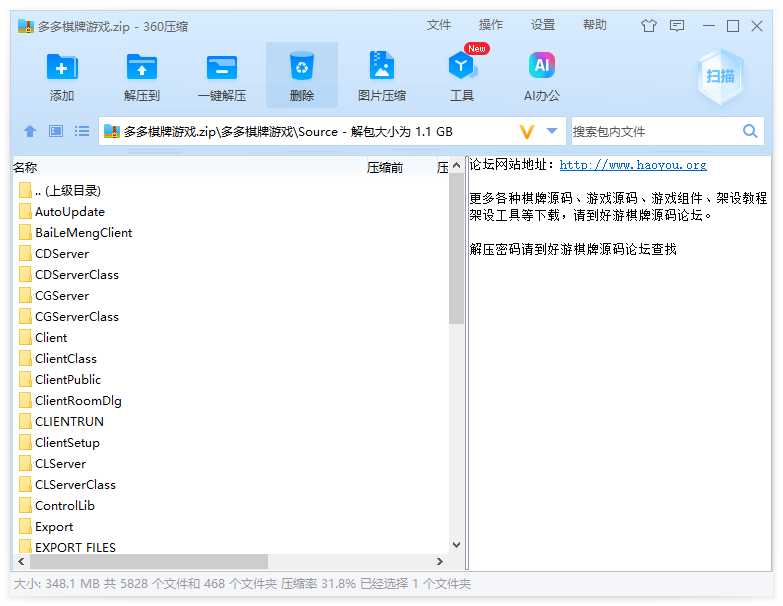Expand the address bar path dropdown

(x=552, y=131)
